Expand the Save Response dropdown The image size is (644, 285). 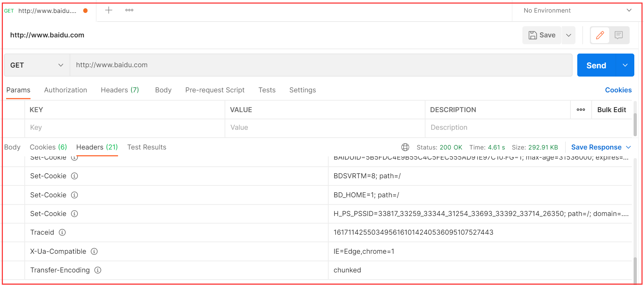[x=628, y=147]
